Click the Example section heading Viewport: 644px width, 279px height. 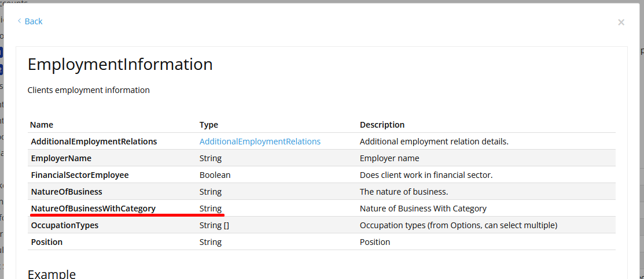coord(51,274)
